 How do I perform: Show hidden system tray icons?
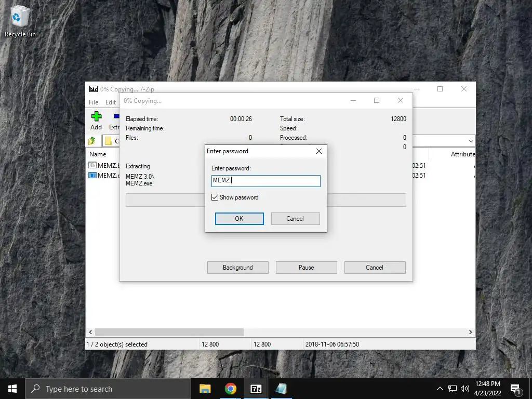point(440,389)
